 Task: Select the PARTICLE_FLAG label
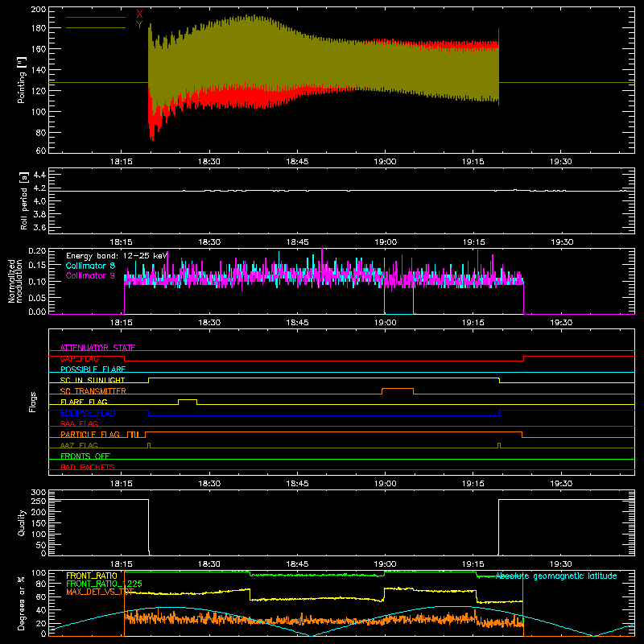tap(90, 434)
